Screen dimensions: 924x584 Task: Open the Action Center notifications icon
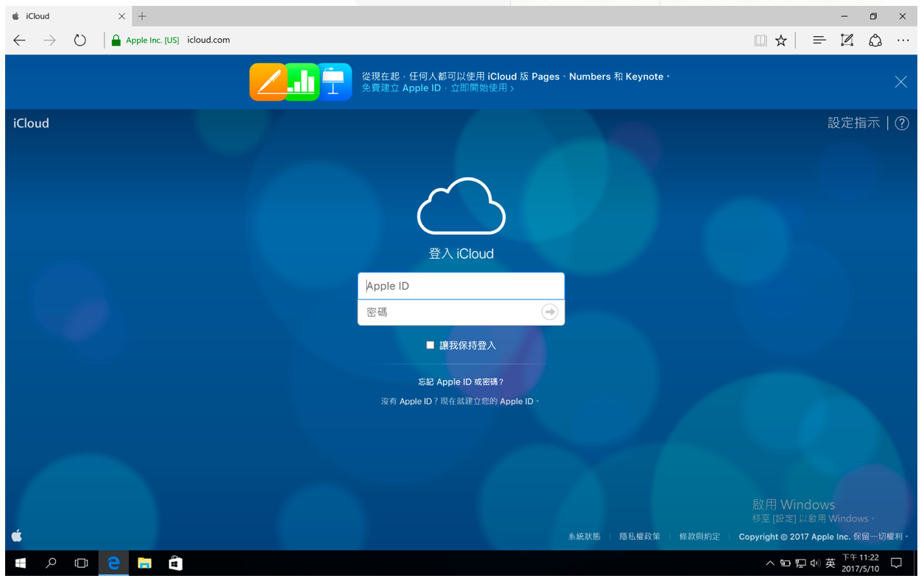click(896, 563)
